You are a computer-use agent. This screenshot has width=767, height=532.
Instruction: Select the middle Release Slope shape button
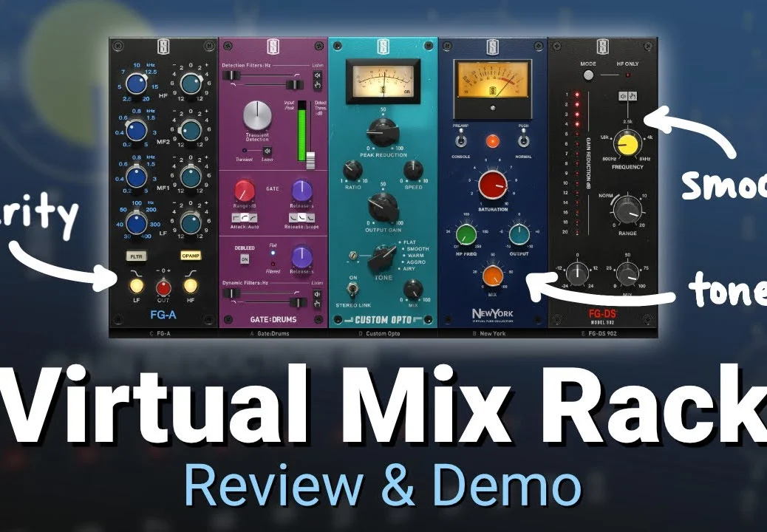point(301,217)
